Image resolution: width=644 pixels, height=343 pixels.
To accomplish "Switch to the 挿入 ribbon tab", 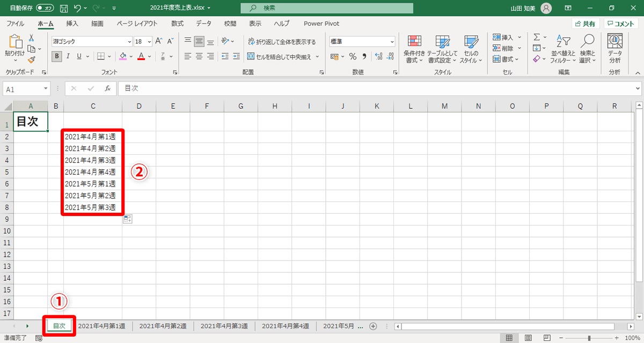I will (x=72, y=24).
